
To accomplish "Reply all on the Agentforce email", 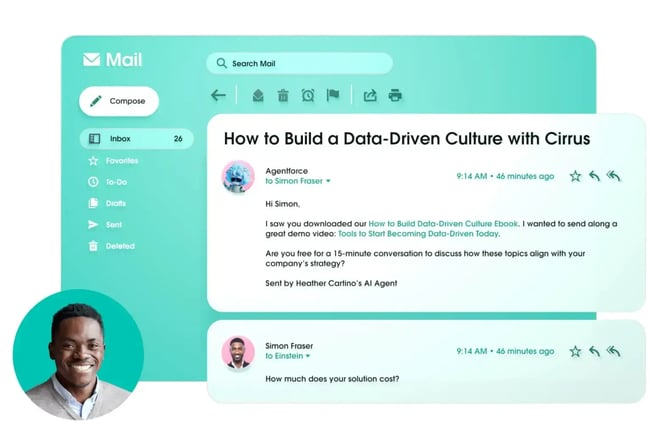I will [614, 176].
